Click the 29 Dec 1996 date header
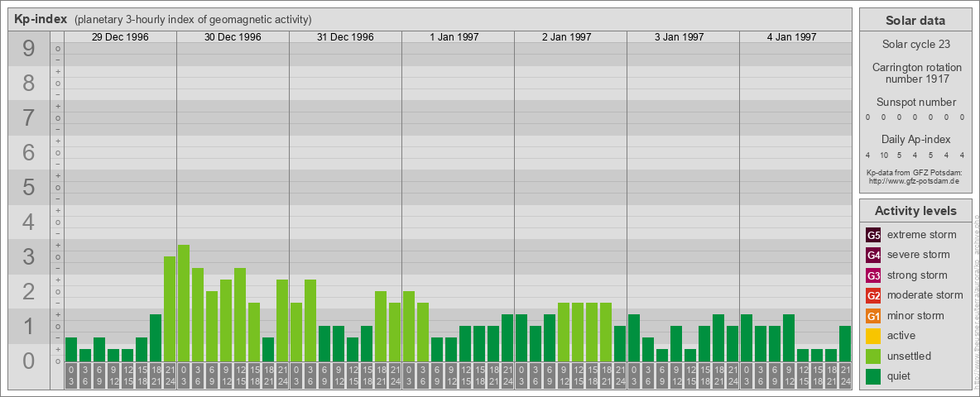The image size is (980, 397). 120,37
